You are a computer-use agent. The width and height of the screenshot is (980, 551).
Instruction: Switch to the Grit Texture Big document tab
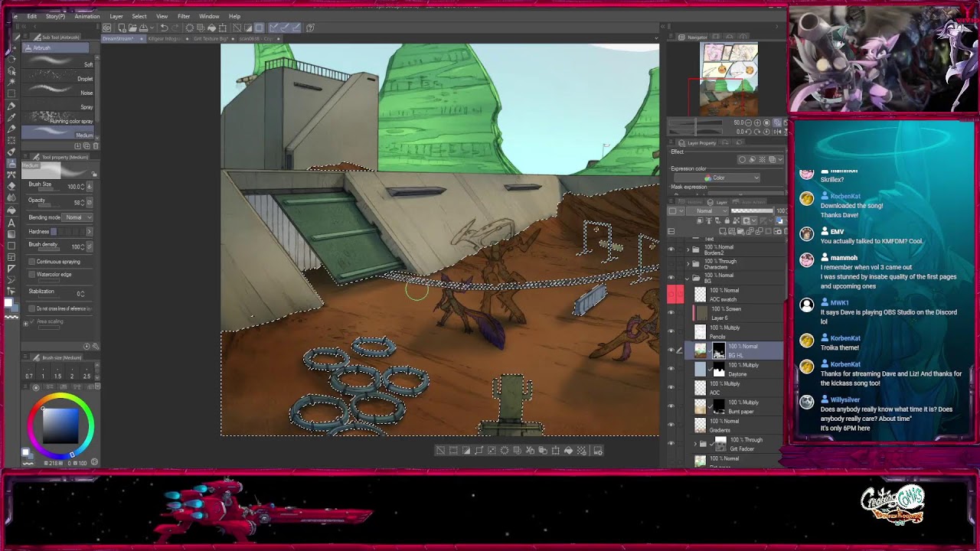point(212,38)
